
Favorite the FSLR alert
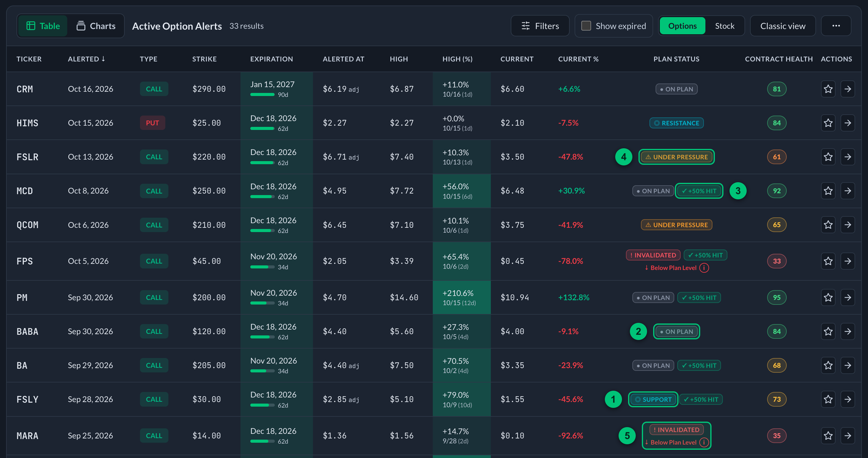point(828,157)
